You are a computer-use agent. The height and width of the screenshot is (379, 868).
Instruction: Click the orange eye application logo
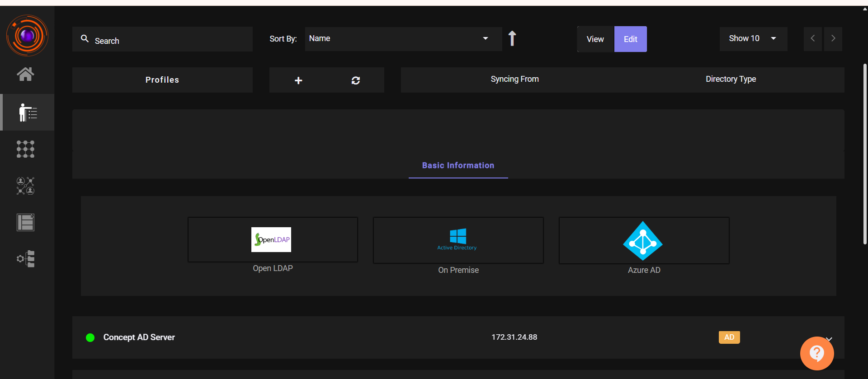(27, 35)
